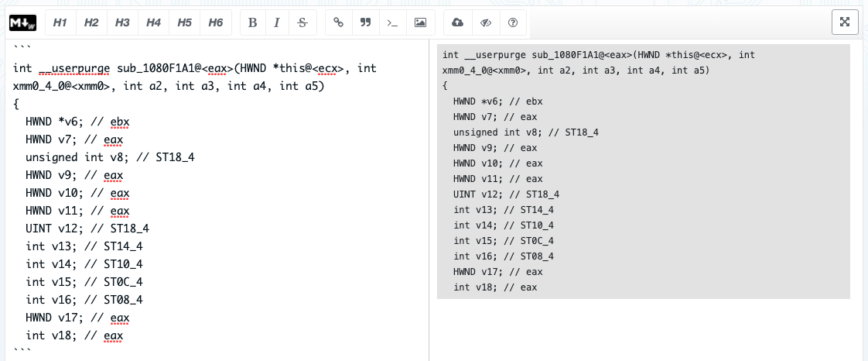Apply H5 heading format
868x361 pixels.
(184, 22)
